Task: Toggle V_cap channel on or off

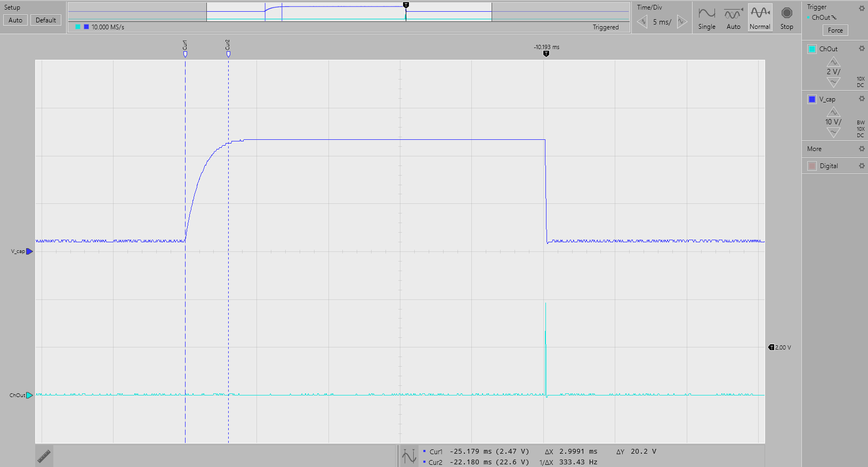Action: [812, 99]
